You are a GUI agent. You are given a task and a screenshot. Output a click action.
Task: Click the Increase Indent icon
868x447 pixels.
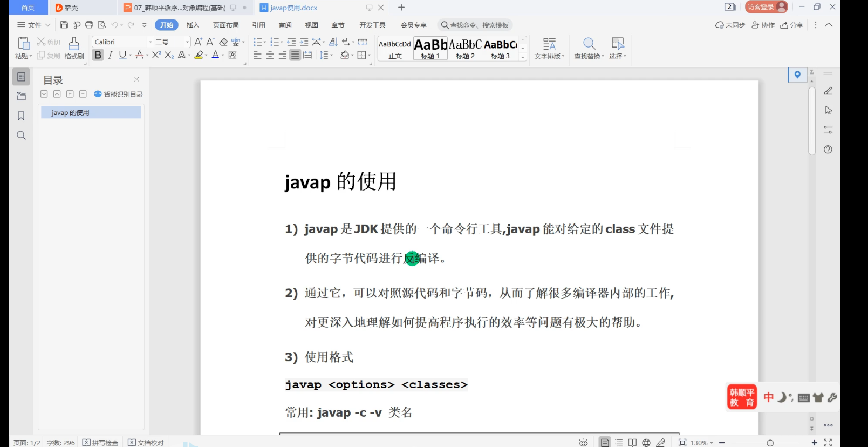coord(304,42)
